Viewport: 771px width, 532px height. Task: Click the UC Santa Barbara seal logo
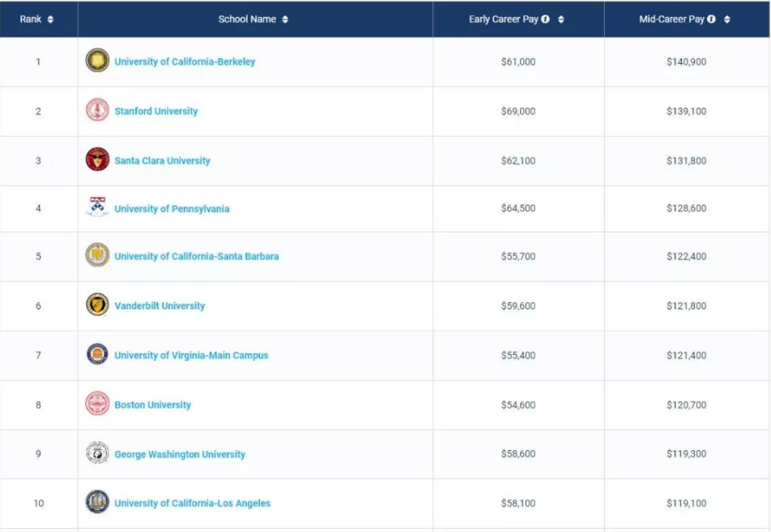click(97, 255)
